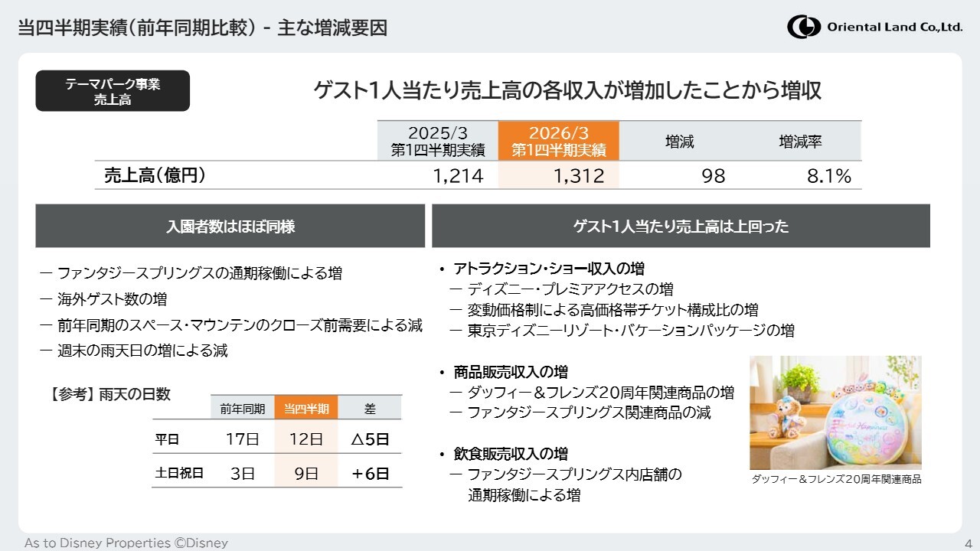Click the orange 当四半期 header in rain table
Viewport: 980px width, 551px height.
[x=306, y=409]
